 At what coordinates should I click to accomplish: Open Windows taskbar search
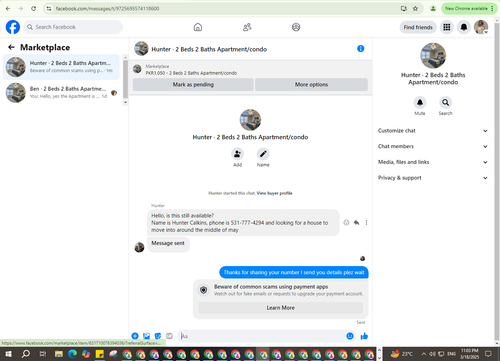coord(26,354)
